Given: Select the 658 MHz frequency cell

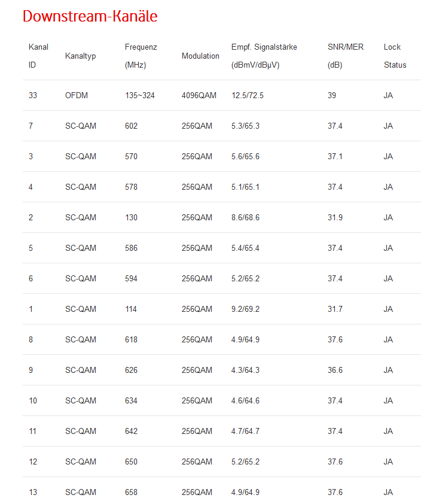Looking at the screenshot, I should [131, 492].
